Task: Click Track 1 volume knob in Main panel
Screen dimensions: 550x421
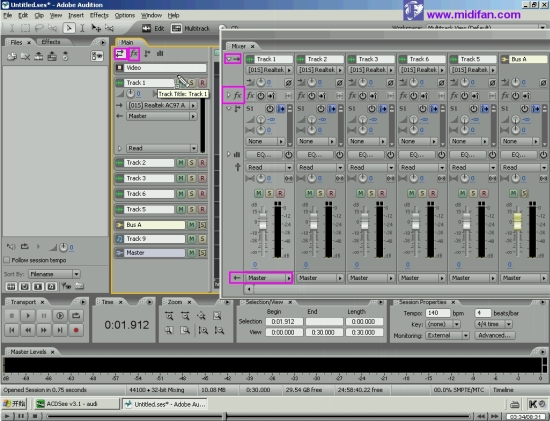Action: click(x=130, y=94)
